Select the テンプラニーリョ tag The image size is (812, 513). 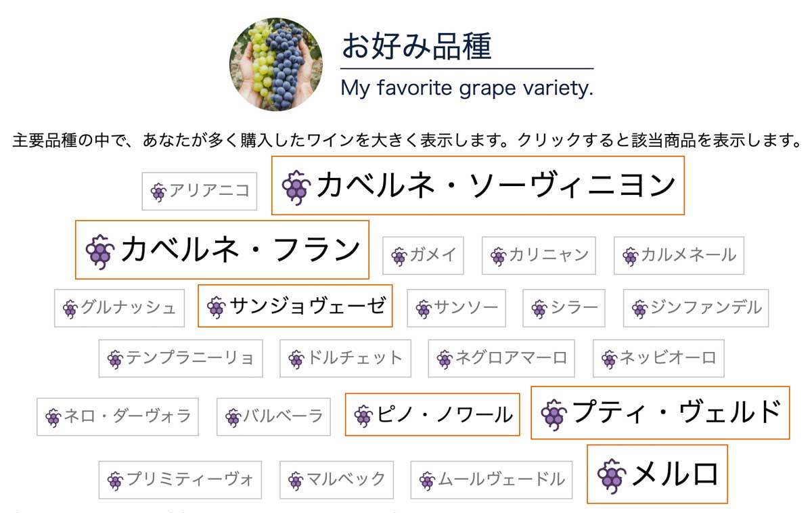pyautogui.click(x=181, y=358)
